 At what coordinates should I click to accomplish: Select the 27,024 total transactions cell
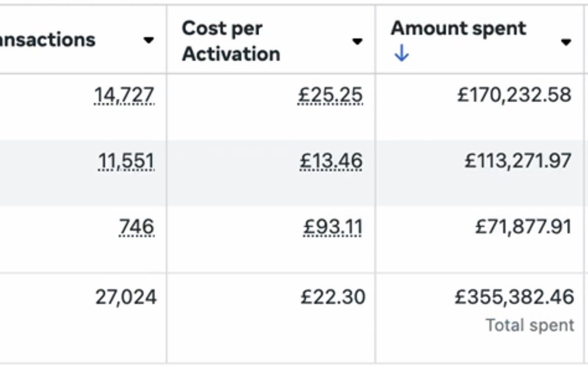pyautogui.click(x=126, y=297)
